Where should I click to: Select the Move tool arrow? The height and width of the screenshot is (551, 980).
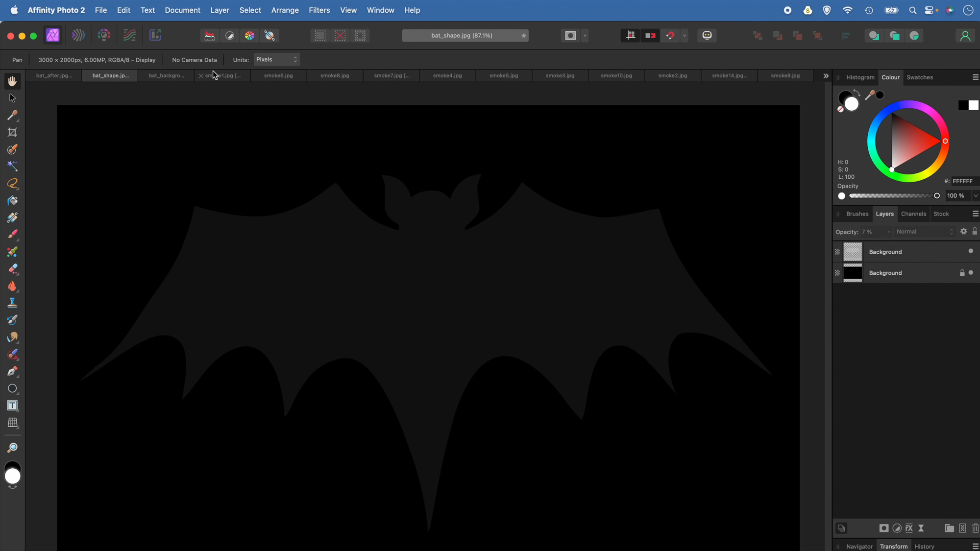tap(12, 98)
